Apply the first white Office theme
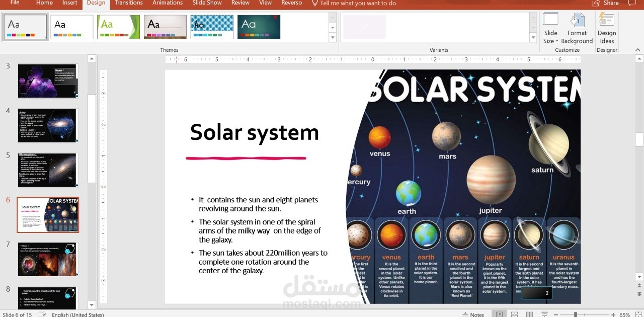 pyautogui.click(x=26, y=27)
